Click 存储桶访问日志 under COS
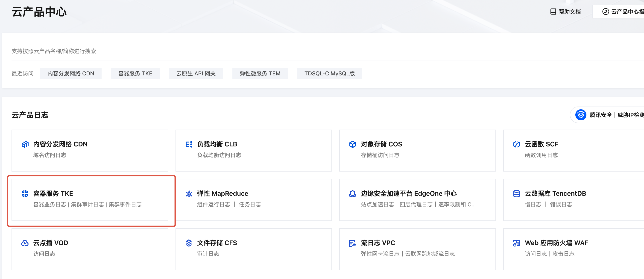644x279 pixels. 380,155
